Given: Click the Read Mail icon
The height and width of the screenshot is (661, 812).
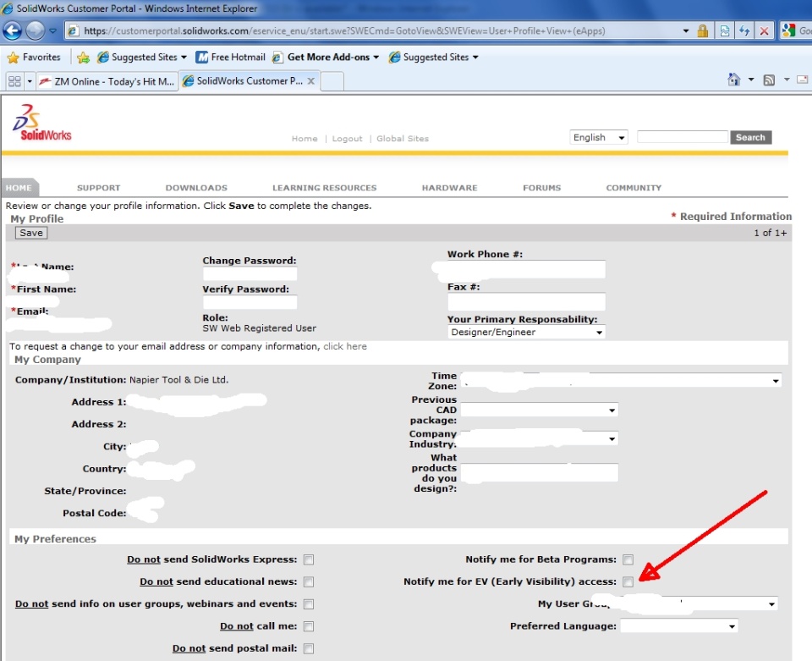Looking at the screenshot, I should [x=802, y=80].
